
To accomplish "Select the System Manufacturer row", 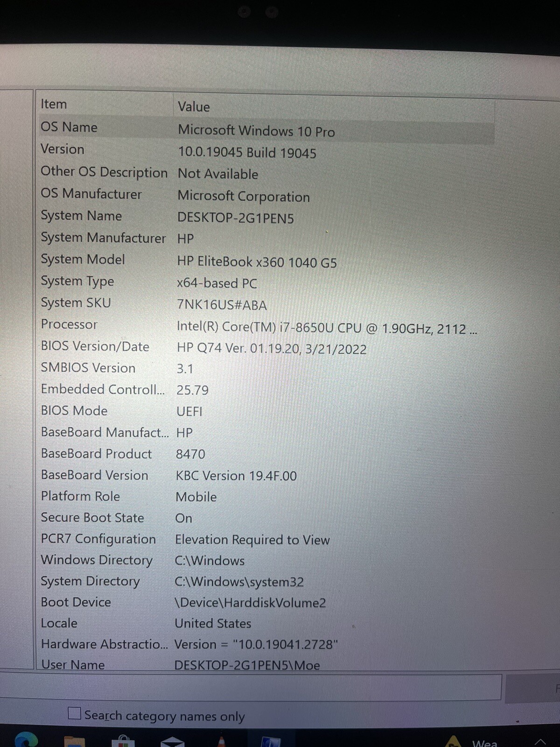I will coord(265,238).
